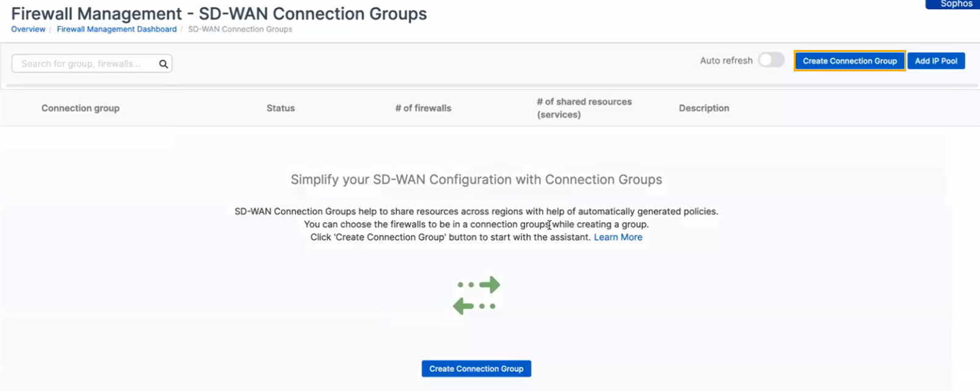Focus the group and firewalls search field
Viewport: 980px width, 391px height.
[x=85, y=63]
